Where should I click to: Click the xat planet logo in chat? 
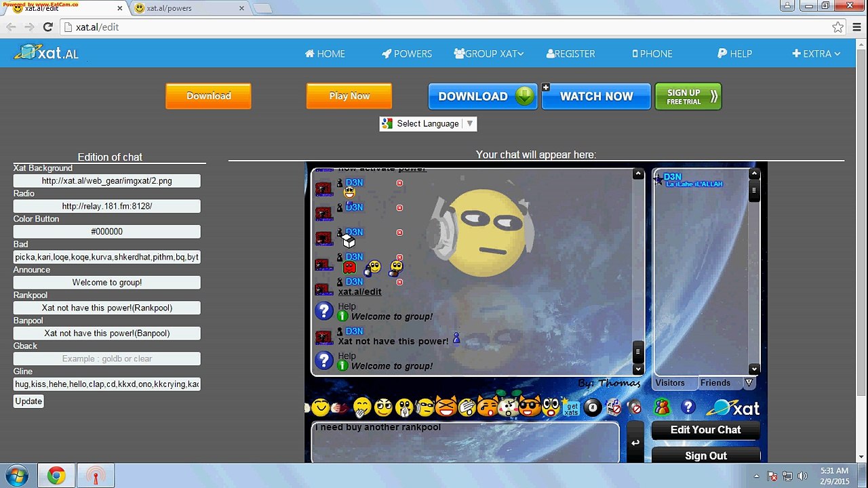coord(733,407)
